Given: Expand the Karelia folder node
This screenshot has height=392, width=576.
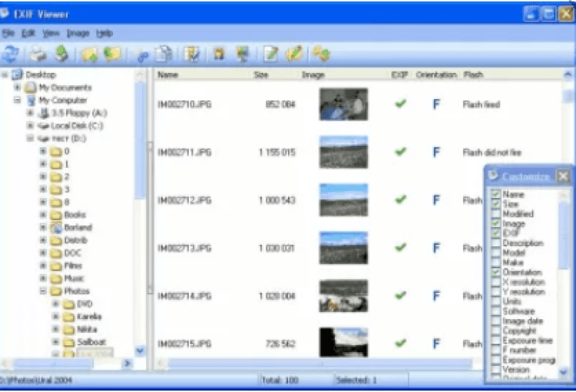Looking at the screenshot, I should pyautogui.click(x=56, y=316).
